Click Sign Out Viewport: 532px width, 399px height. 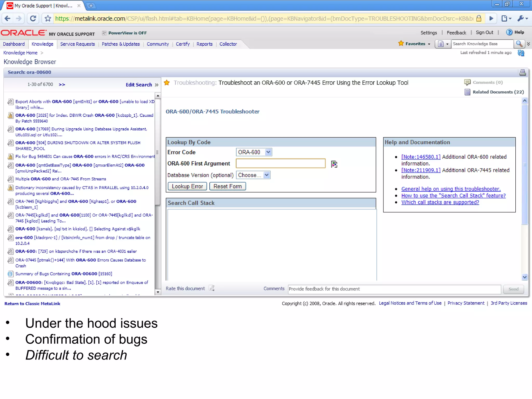coord(484,32)
